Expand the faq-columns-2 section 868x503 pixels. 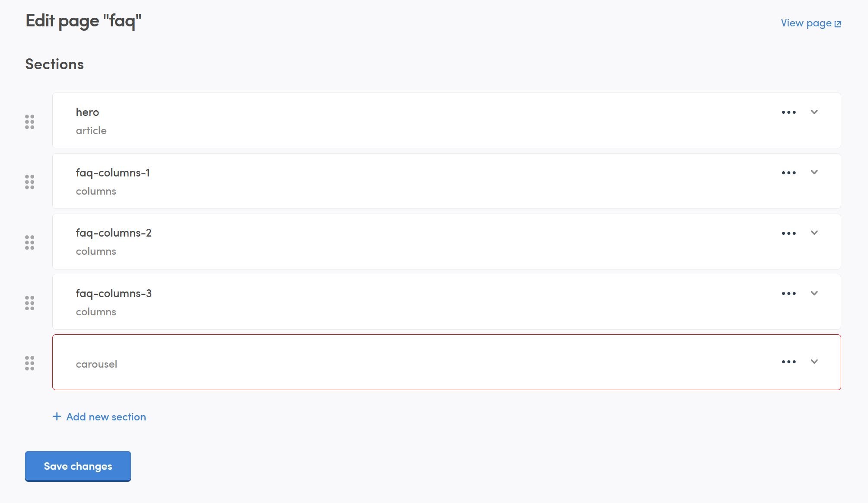[814, 233]
